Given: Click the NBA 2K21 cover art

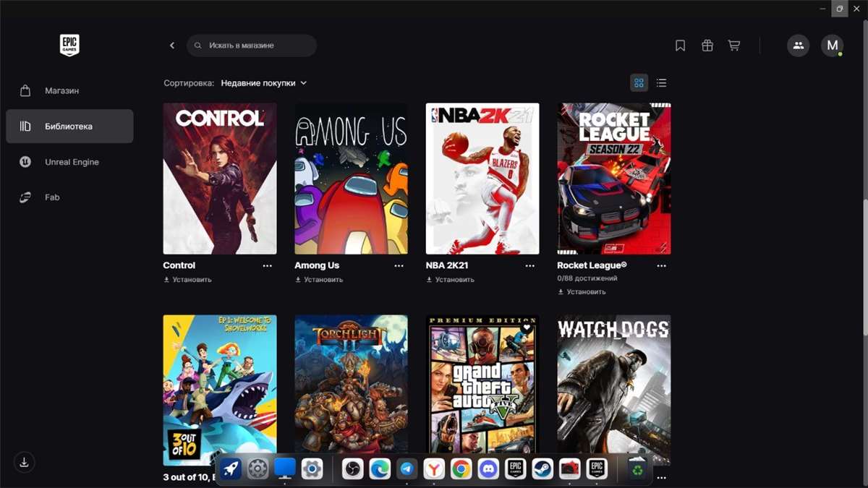Looking at the screenshot, I should point(482,179).
